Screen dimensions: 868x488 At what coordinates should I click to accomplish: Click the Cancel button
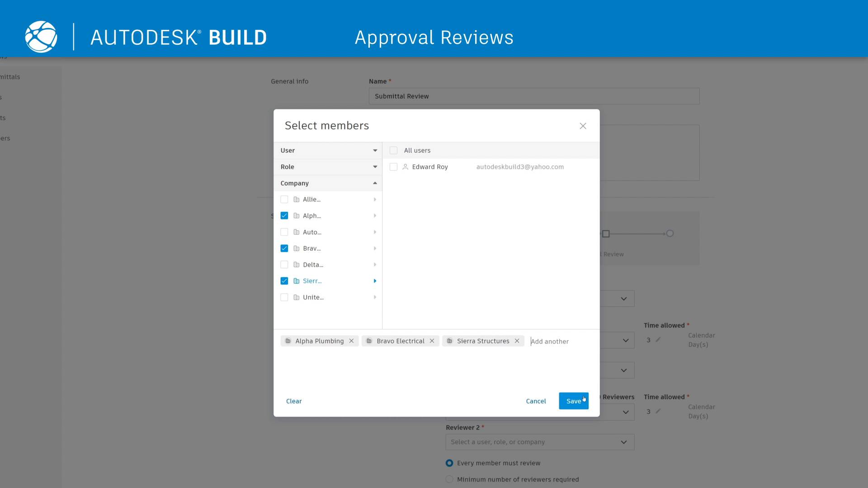pos(536,401)
